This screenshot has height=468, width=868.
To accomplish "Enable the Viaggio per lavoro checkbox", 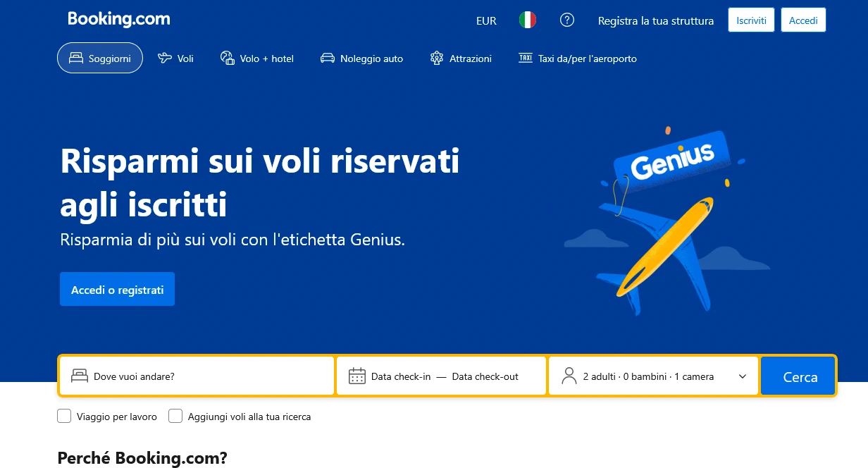I will pyautogui.click(x=64, y=416).
